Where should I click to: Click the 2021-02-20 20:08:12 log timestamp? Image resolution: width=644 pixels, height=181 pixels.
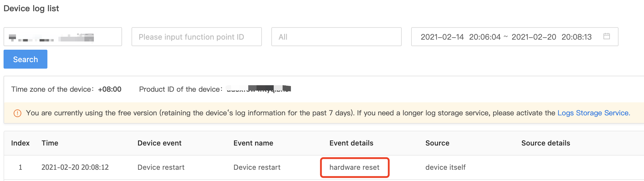[x=75, y=167]
